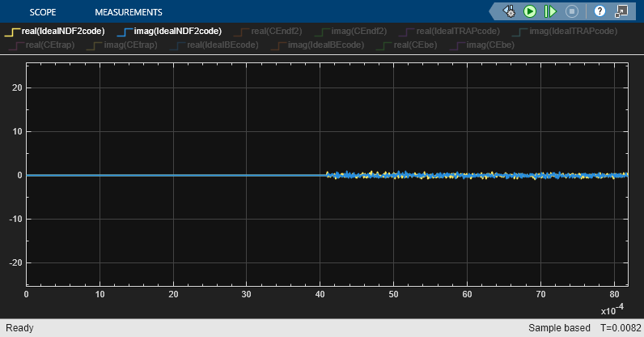Show the real(IdealBEcode) signal

214,45
